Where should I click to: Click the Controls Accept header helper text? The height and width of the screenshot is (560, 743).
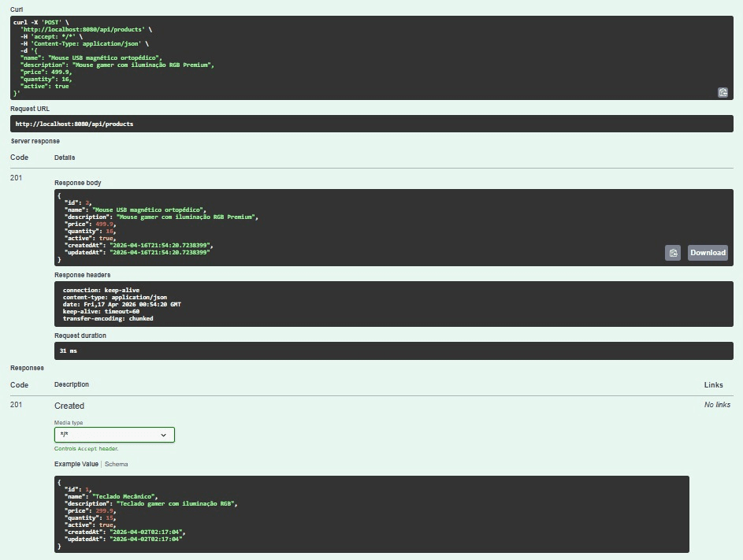click(x=87, y=448)
